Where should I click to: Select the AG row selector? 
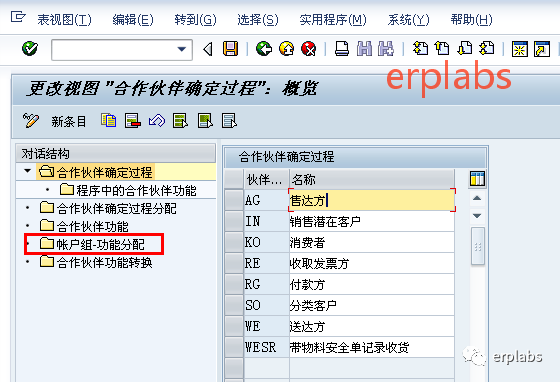234,200
